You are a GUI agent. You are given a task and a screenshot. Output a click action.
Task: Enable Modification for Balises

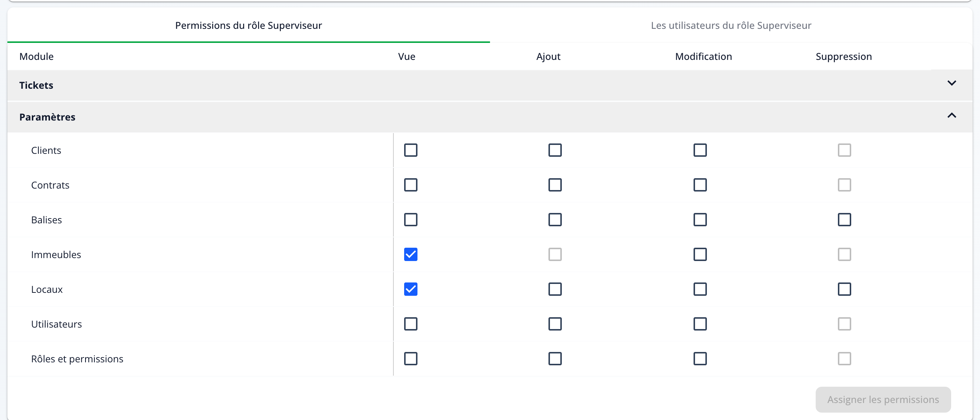click(700, 220)
